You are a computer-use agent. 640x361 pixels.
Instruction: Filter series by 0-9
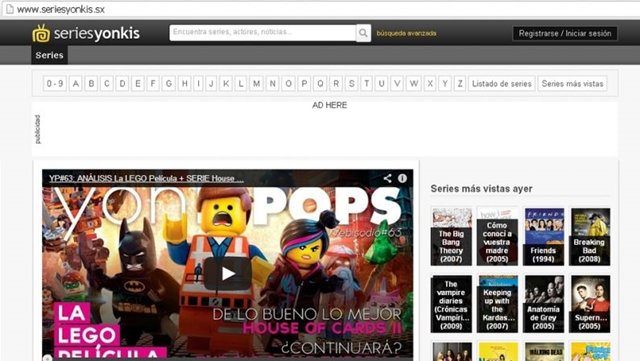55,84
